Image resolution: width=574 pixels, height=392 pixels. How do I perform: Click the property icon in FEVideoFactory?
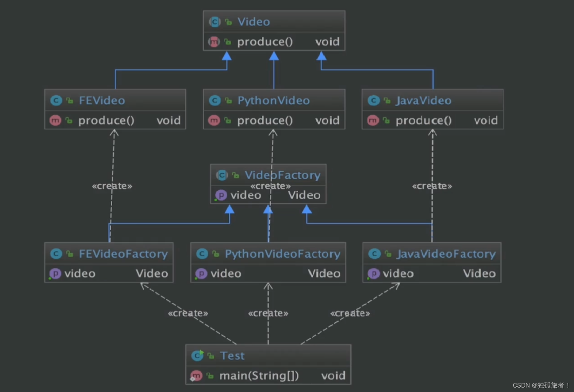point(55,273)
